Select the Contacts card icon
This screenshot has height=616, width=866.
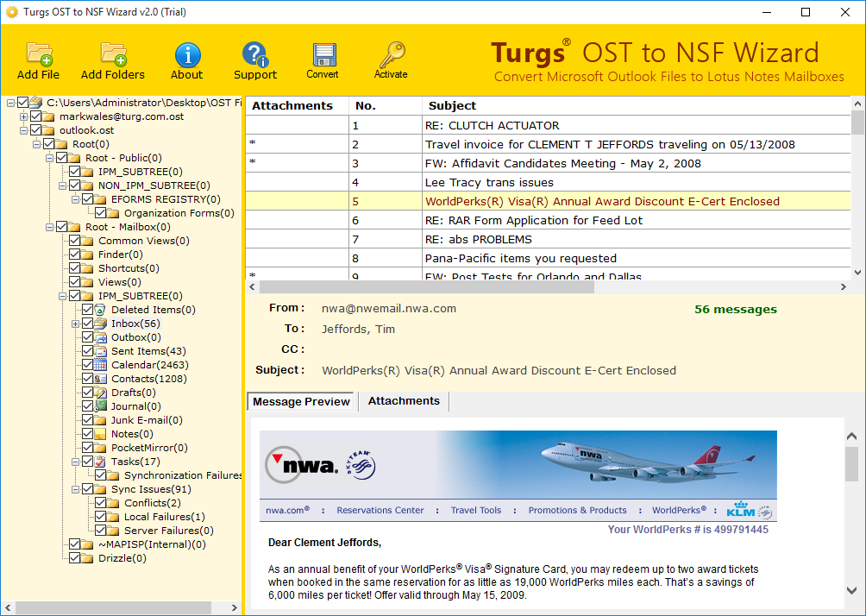tap(101, 379)
